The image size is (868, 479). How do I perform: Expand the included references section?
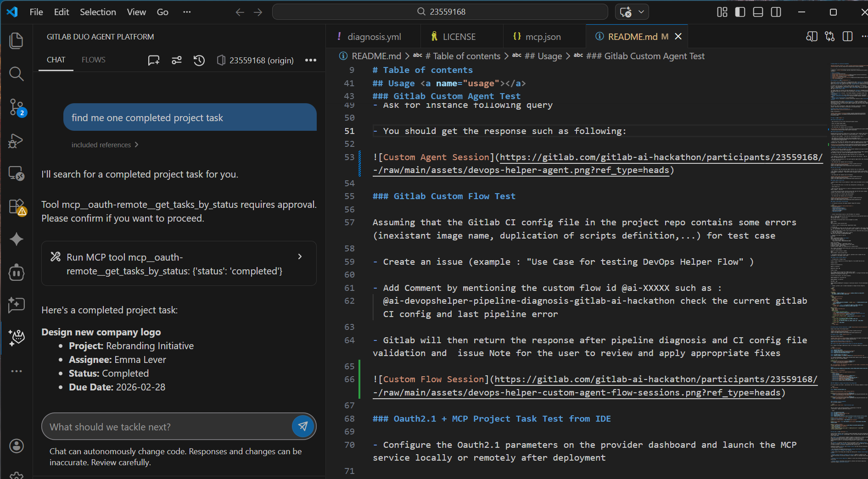pos(105,145)
